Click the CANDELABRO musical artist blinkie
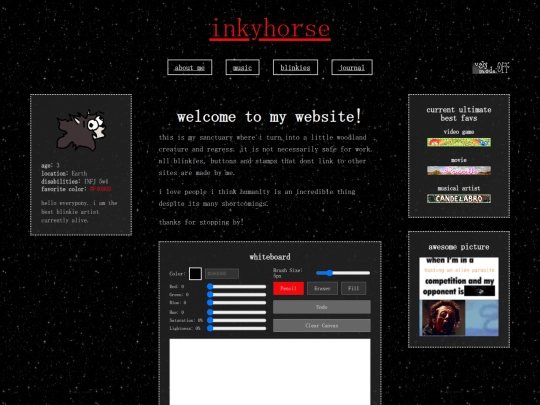Image resolution: width=540 pixels, height=405 pixels. (x=459, y=198)
